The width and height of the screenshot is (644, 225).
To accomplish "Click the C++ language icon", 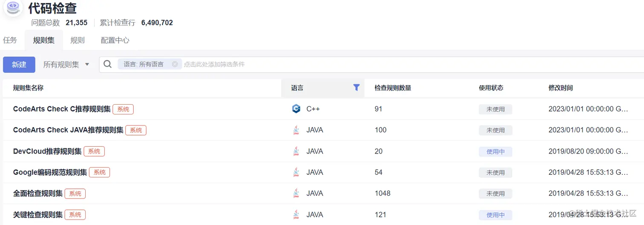I will point(296,109).
